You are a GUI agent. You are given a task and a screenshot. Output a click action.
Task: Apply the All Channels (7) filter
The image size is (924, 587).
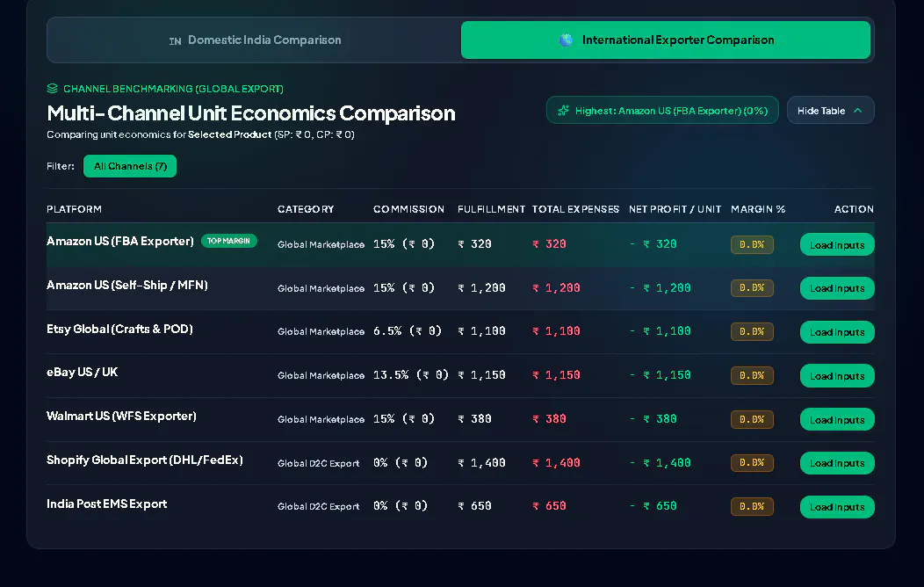click(x=130, y=166)
